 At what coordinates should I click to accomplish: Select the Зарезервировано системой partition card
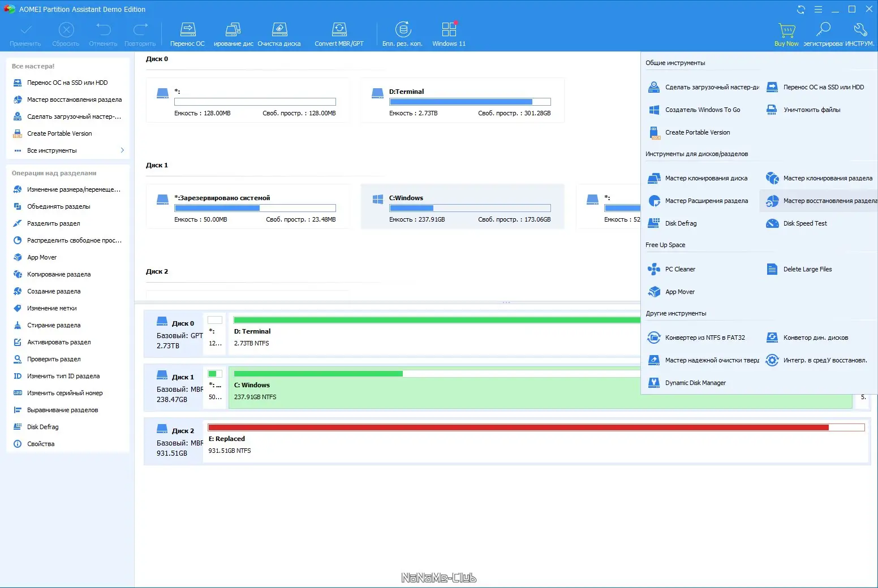point(248,206)
